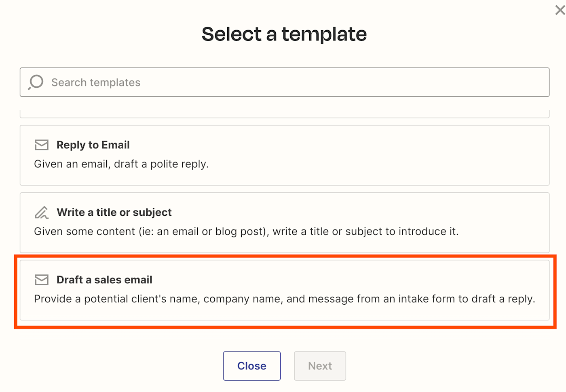
Task: Click the magnifying glass search icon
Action: (x=36, y=82)
